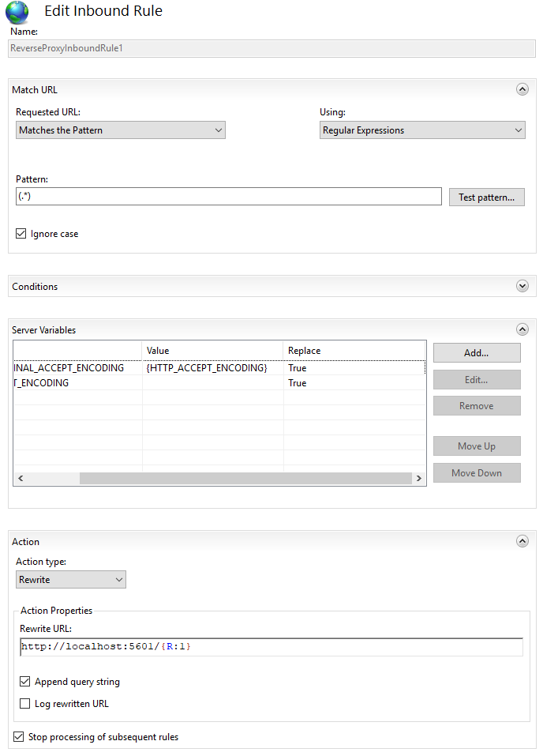Click the Rewrite URL text field
The width and height of the screenshot is (543, 756).
[x=271, y=647]
